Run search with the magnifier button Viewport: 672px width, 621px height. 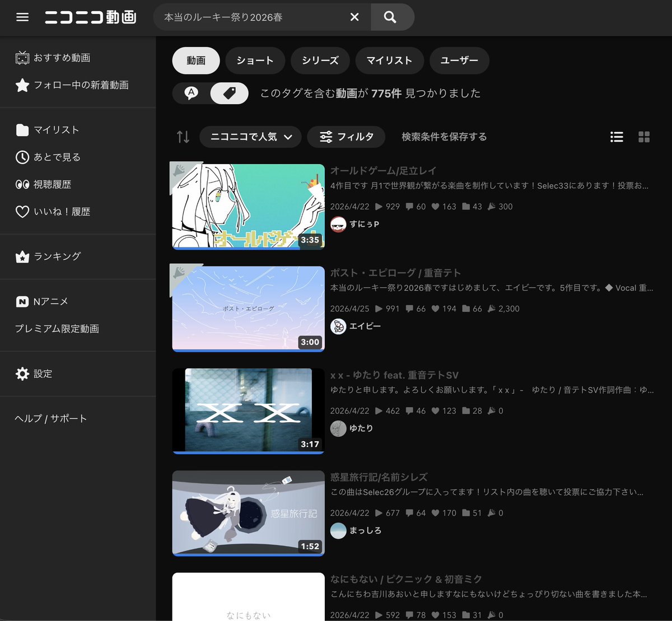[392, 17]
